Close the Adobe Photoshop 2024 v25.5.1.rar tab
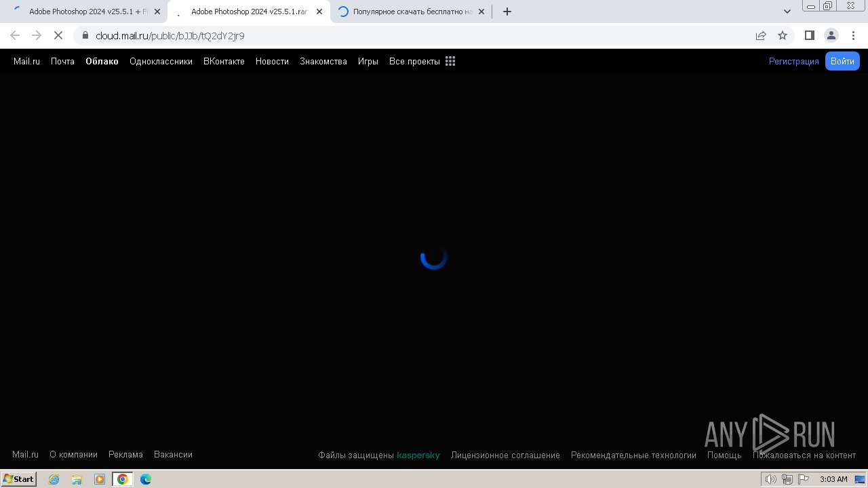 (x=319, y=12)
